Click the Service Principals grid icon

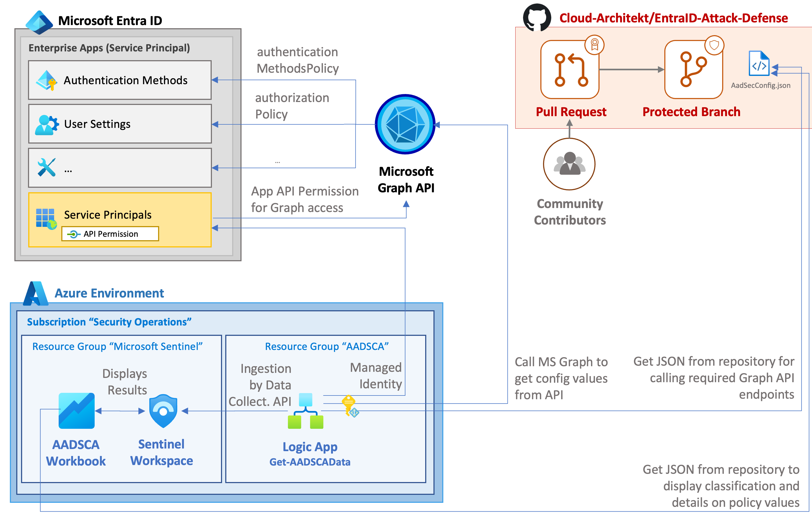coord(46,219)
